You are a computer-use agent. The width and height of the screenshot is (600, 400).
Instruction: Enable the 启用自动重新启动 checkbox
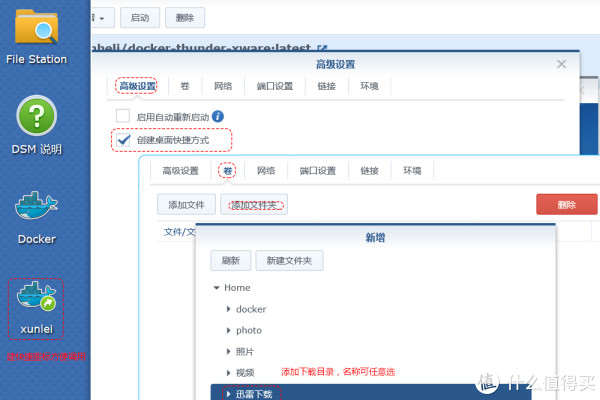[123, 116]
